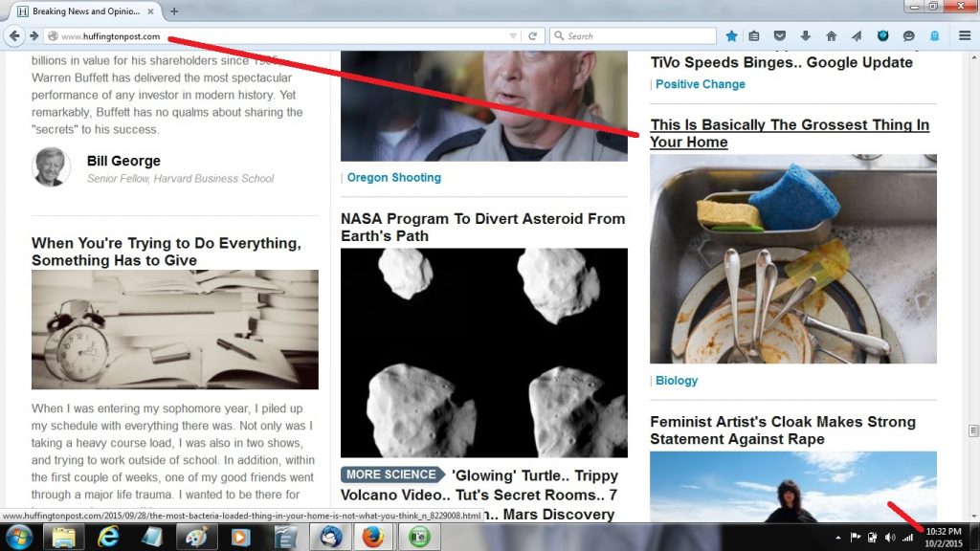Image resolution: width=980 pixels, height=551 pixels.
Task: Read 'Feminist Artist's Cloak Makes Strong Statement' article
Action: pyautogui.click(x=783, y=430)
